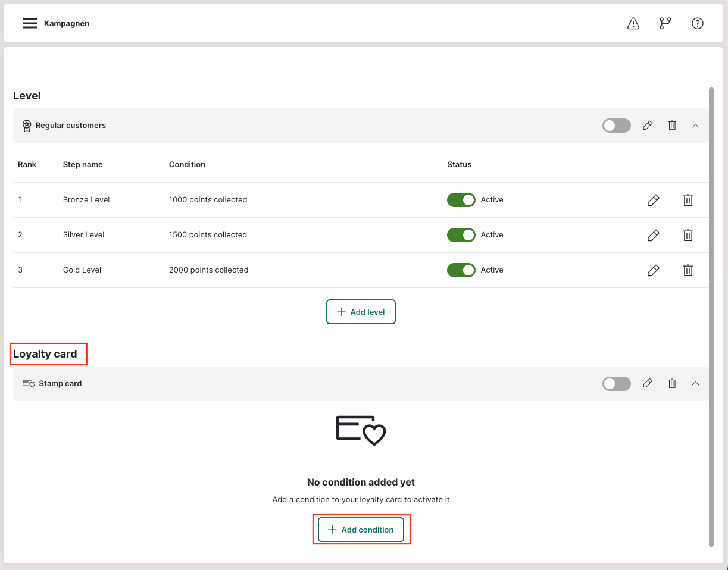Viewport: 728px width, 570px height.
Task: Delete the Stamp card loyalty card
Action: click(x=672, y=384)
